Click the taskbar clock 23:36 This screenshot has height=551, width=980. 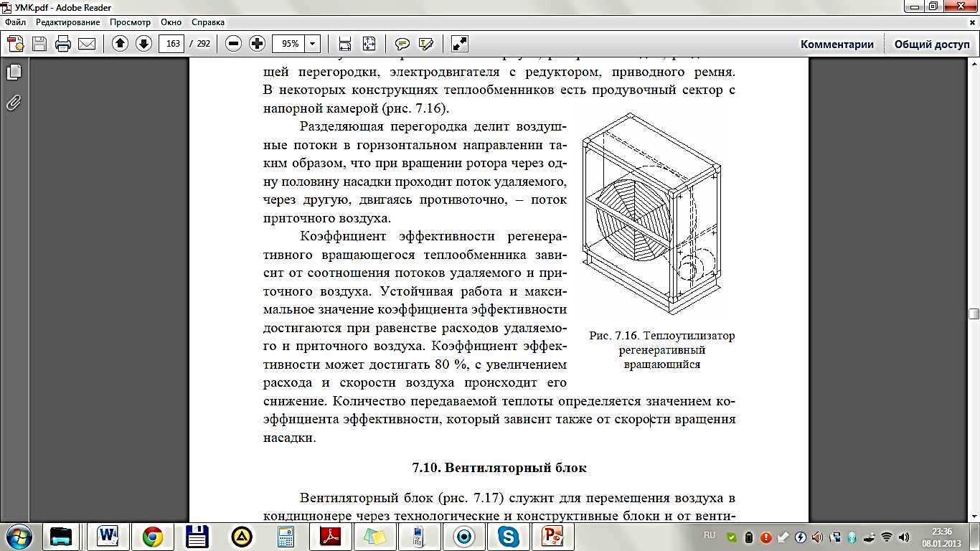click(942, 531)
